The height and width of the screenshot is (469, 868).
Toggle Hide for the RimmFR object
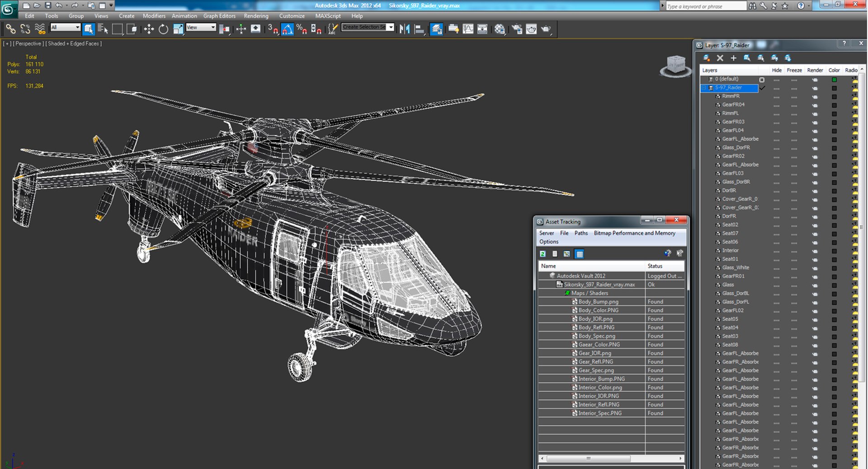(x=776, y=97)
